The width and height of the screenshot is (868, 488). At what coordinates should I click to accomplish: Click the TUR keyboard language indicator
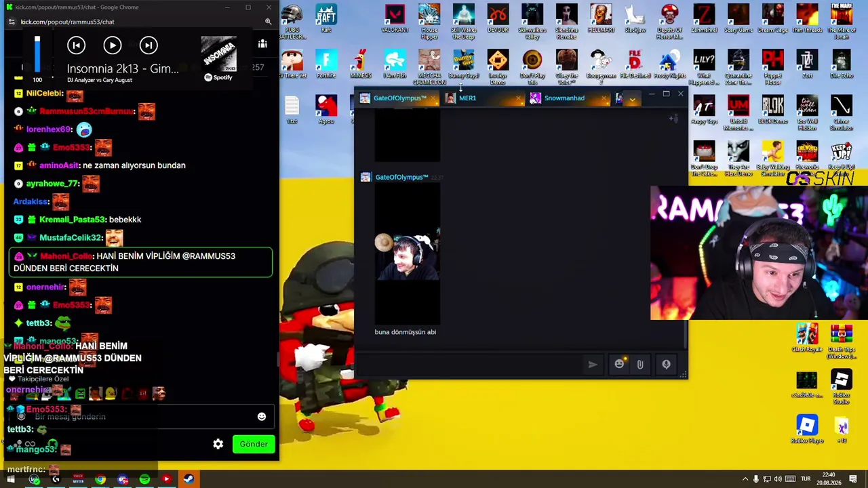[806, 479]
